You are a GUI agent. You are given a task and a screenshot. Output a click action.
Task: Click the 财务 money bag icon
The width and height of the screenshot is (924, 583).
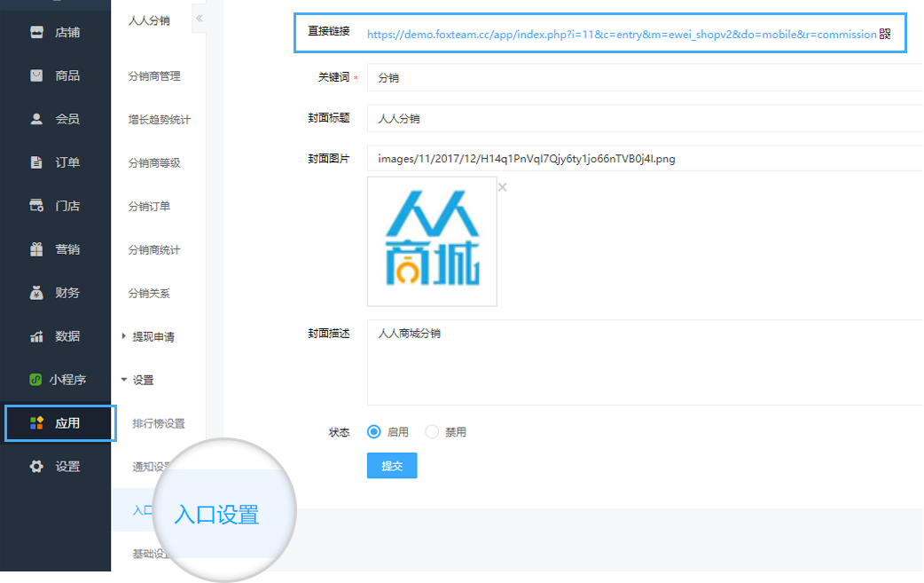[x=36, y=293]
